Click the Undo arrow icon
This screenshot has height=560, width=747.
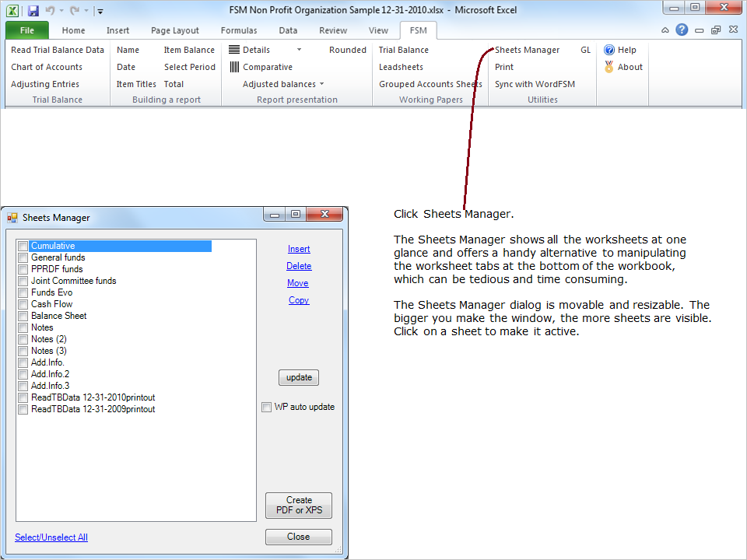(51, 11)
